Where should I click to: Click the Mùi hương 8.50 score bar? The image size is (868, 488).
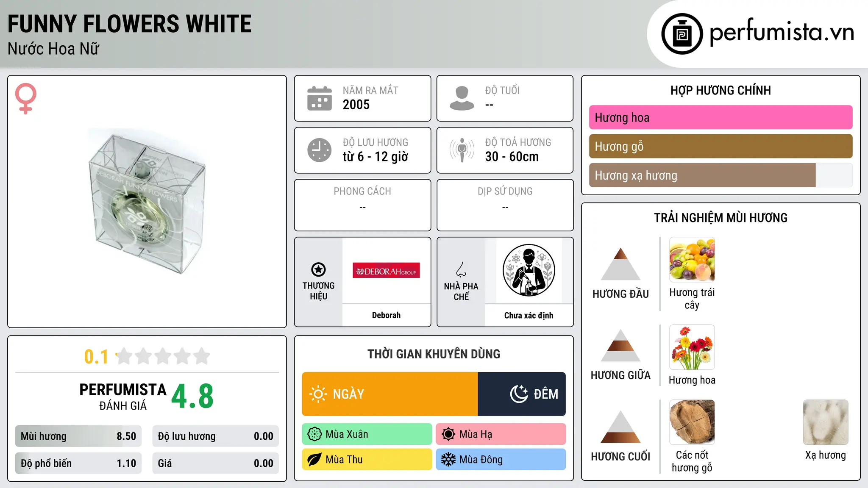[78, 436]
